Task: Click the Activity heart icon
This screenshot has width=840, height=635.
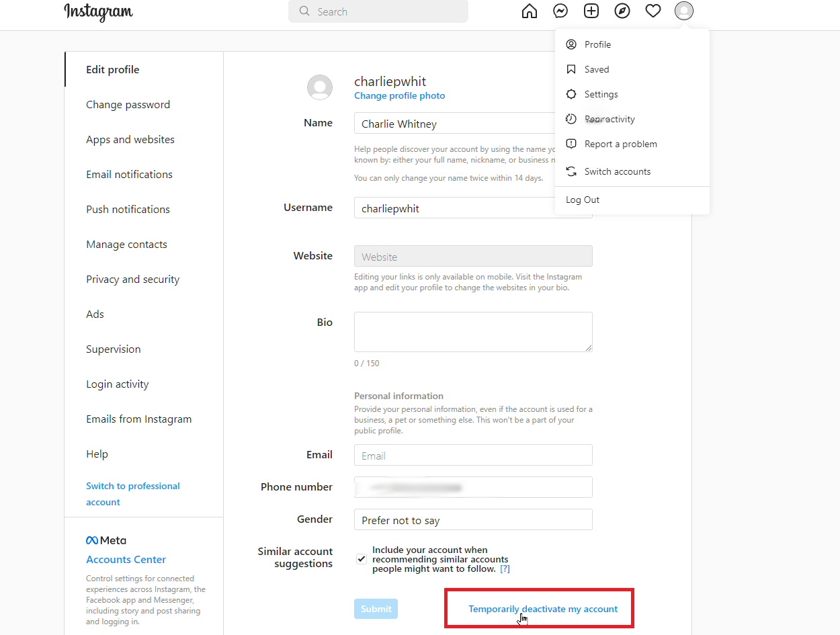Action: [x=653, y=11]
